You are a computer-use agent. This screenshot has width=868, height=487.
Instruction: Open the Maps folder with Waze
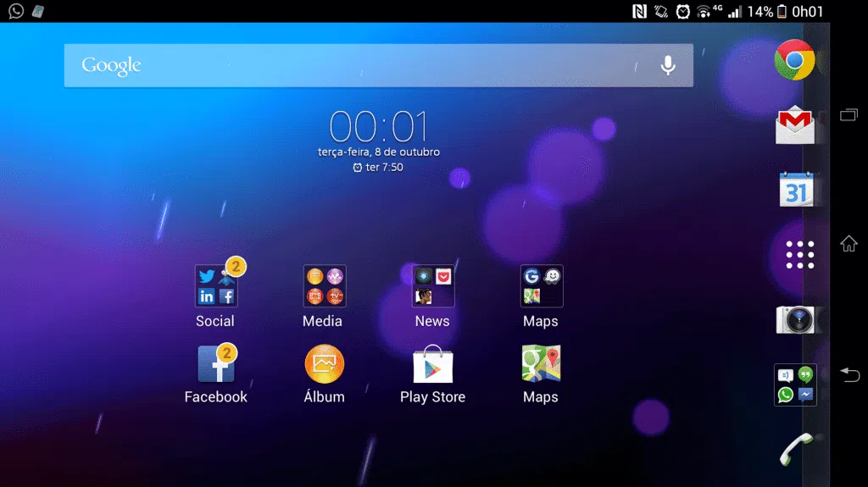point(542,286)
